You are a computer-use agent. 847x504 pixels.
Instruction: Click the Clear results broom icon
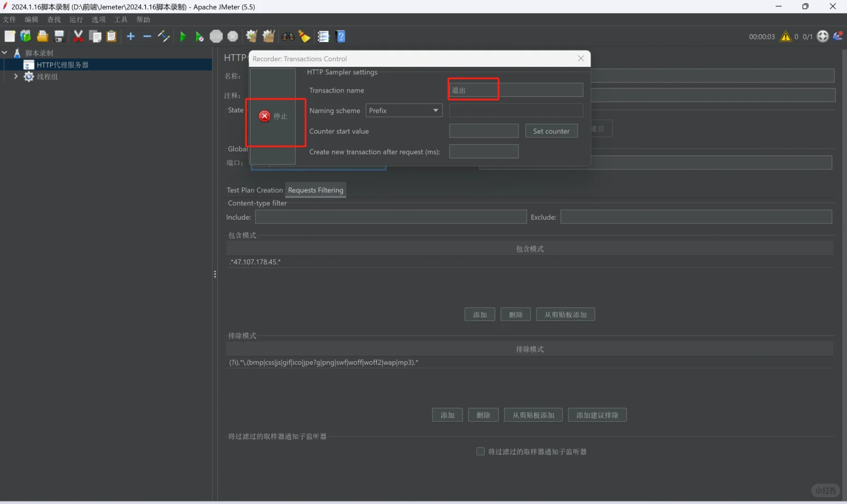coord(252,36)
